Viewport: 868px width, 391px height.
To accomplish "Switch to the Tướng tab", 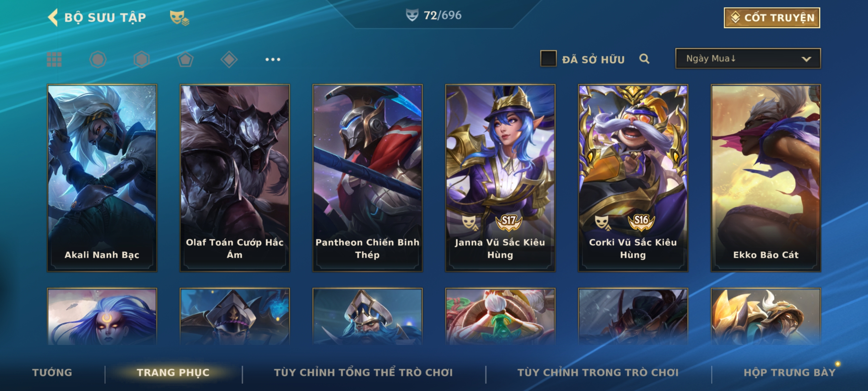I will (52, 373).
